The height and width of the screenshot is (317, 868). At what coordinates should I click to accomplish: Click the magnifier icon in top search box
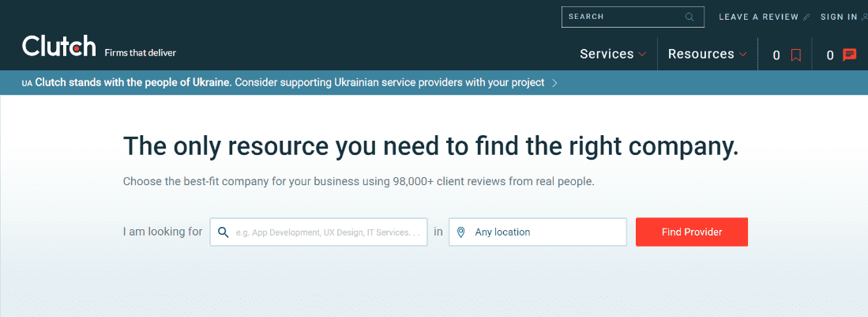point(690,17)
